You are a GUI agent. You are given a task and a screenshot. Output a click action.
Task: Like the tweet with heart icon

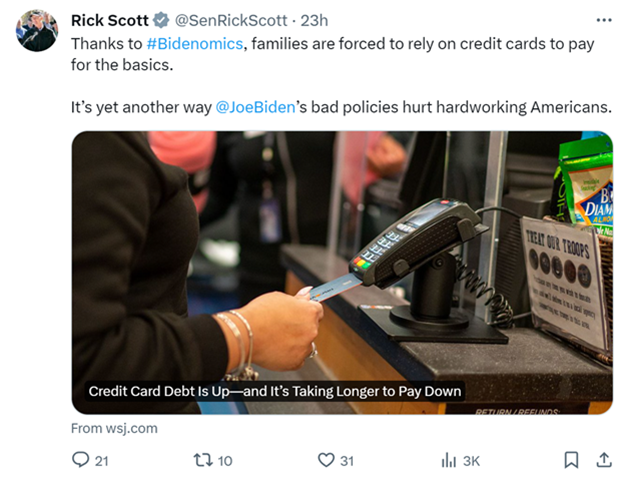pos(326,460)
